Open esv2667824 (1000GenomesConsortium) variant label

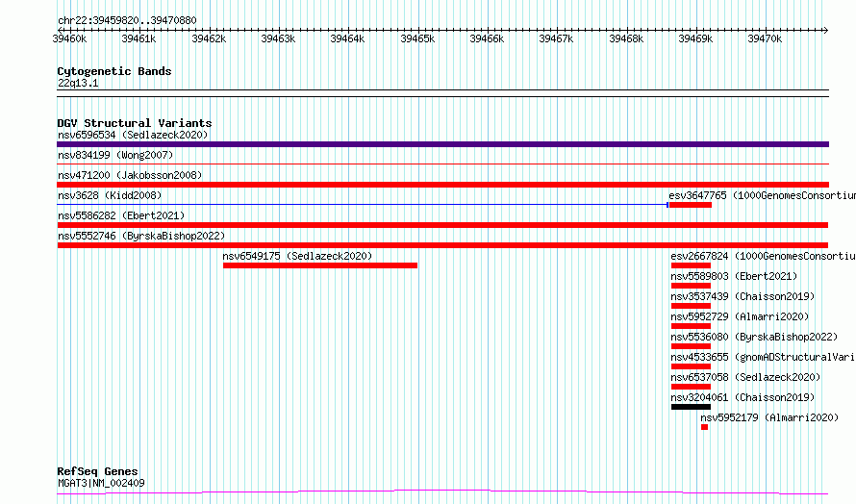(x=764, y=256)
